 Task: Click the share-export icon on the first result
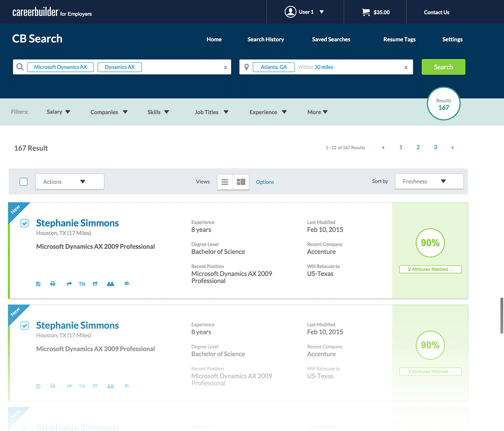[95, 284]
